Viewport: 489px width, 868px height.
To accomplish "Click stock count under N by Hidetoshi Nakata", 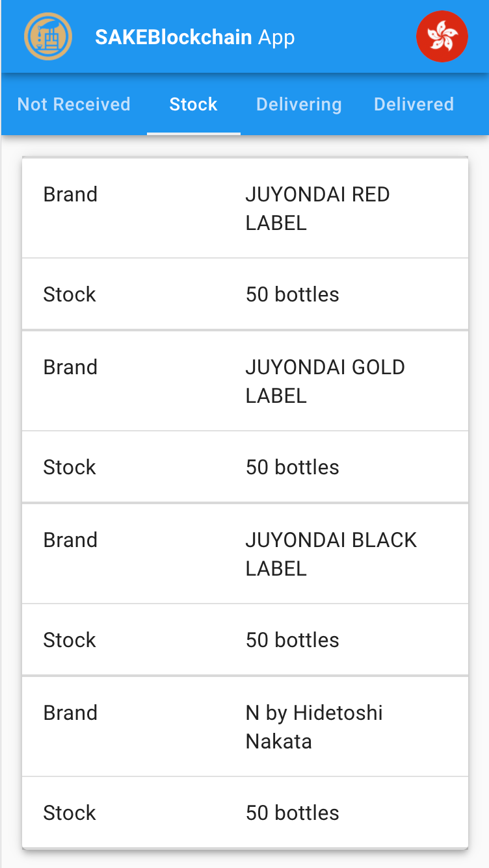I will (293, 813).
